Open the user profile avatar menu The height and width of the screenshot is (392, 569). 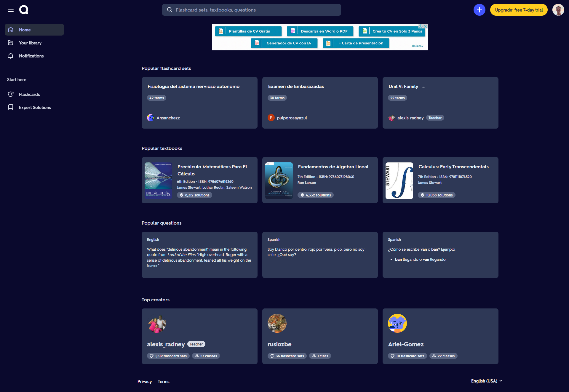coord(558,10)
